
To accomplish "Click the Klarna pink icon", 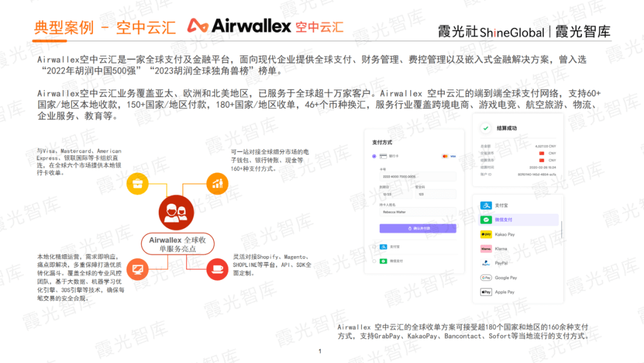I will tap(486, 249).
